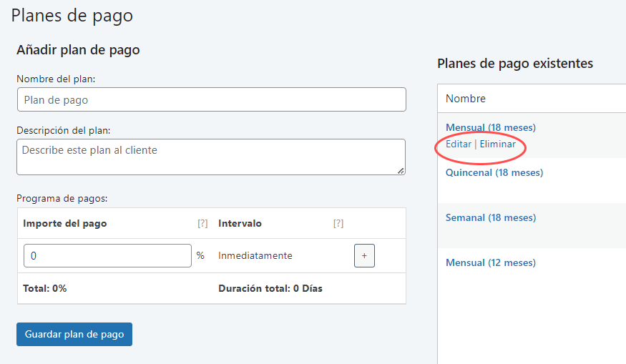Click the Inmediatamente interval text

pyautogui.click(x=255, y=255)
